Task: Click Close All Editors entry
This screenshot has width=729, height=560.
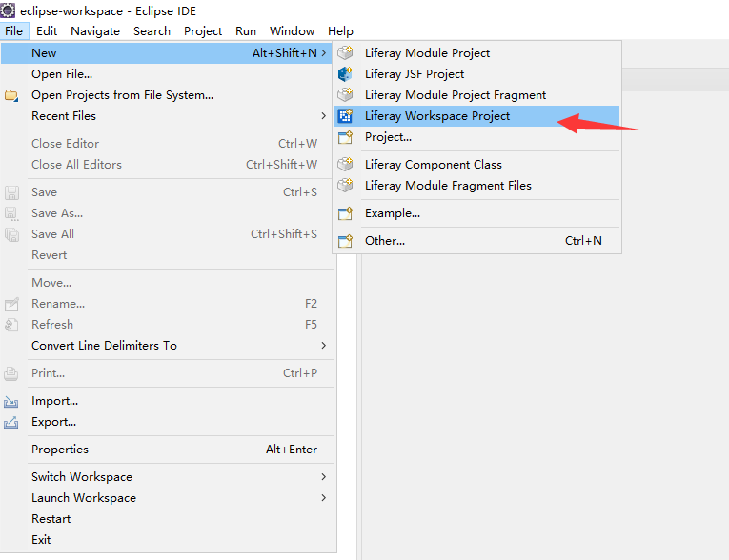Action: tap(168, 165)
